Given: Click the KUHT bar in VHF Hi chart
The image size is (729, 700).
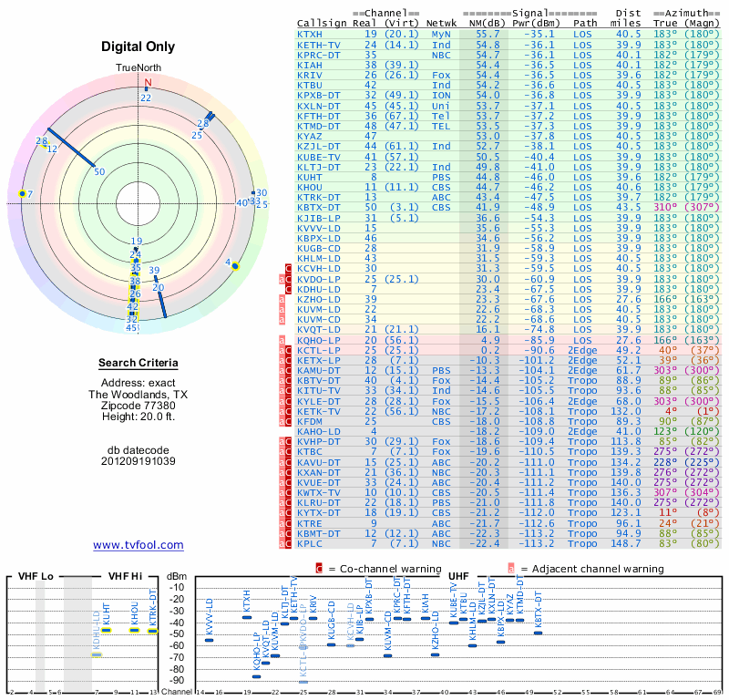Looking at the screenshot, I should pyautogui.click(x=106, y=630).
